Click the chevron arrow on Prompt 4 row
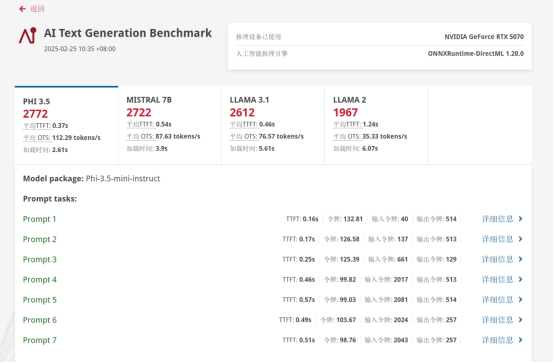The width and height of the screenshot is (554, 363). pyautogui.click(x=520, y=280)
